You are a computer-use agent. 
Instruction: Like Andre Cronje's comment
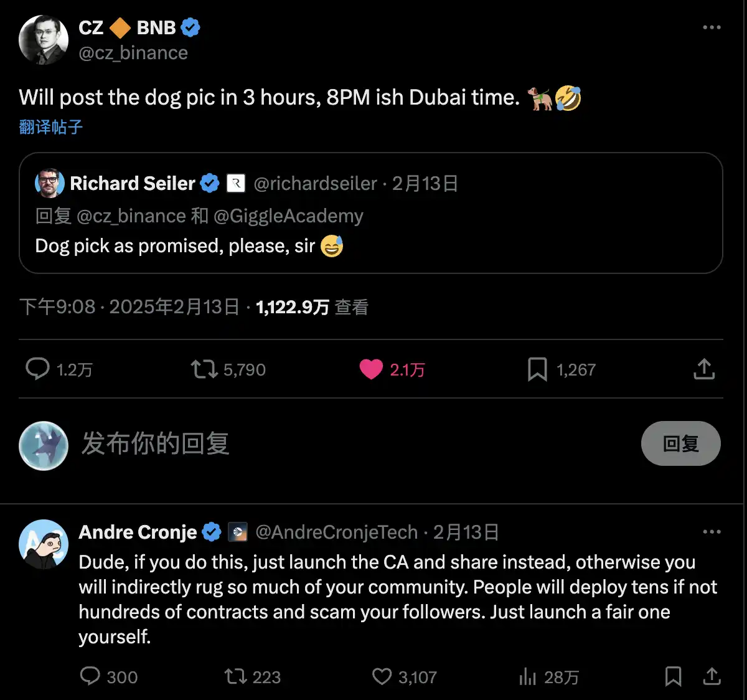pyautogui.click(x=382, y=676)
